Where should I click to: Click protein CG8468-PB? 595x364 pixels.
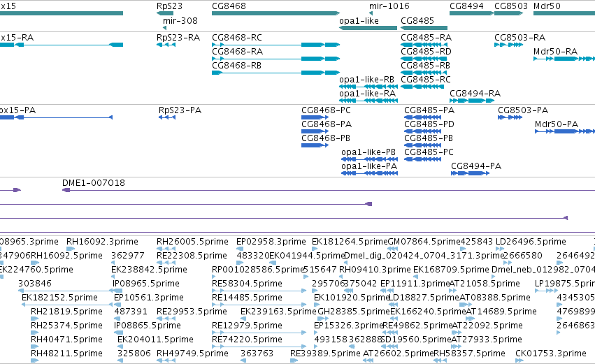click(x=326, y=138)
